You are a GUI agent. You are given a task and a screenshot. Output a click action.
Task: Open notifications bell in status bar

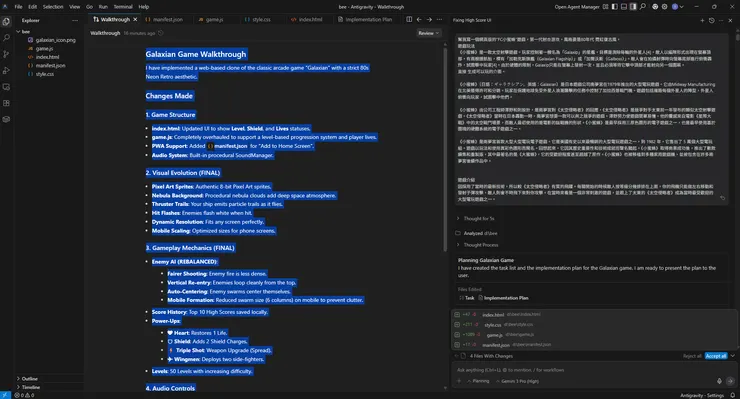point(732,395)
